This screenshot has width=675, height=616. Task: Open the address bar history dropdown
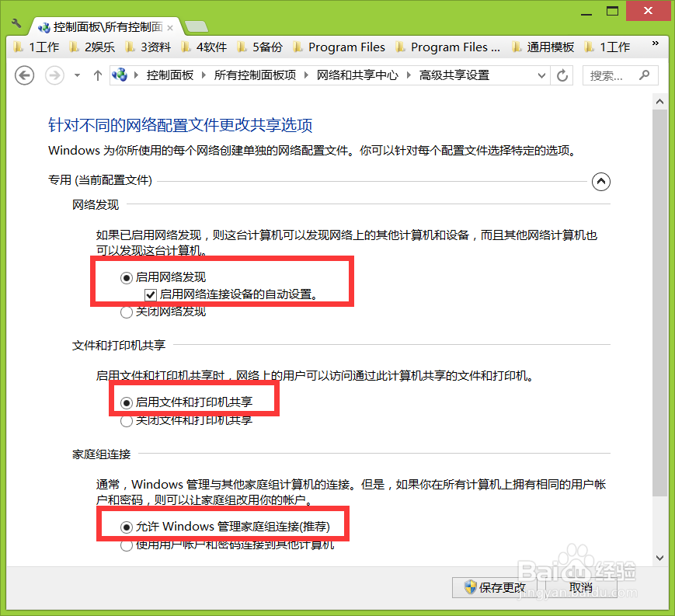coord(76,75)
